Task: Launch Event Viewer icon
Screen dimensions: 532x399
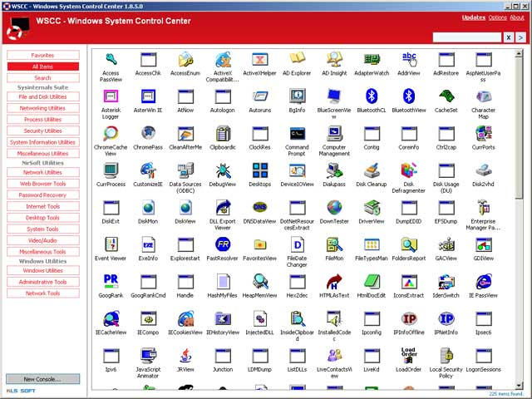Action: 111,244
